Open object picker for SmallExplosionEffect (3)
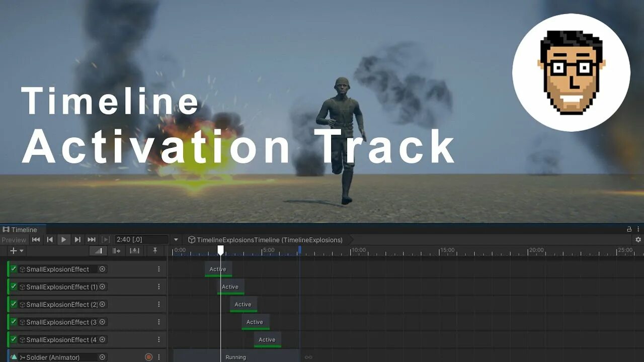Screen dimensions: 644x362 point(102,322)
